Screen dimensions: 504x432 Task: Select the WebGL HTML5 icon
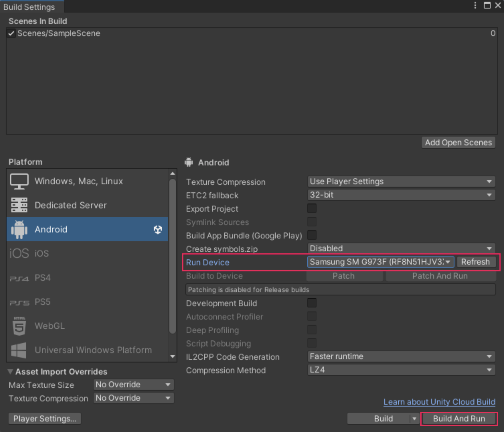click(19, 326)
